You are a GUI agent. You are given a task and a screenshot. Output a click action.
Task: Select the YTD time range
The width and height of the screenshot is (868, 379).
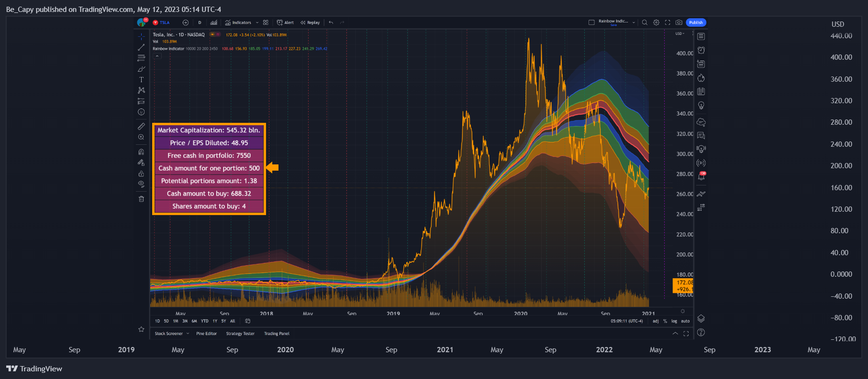tap(205, 321)
